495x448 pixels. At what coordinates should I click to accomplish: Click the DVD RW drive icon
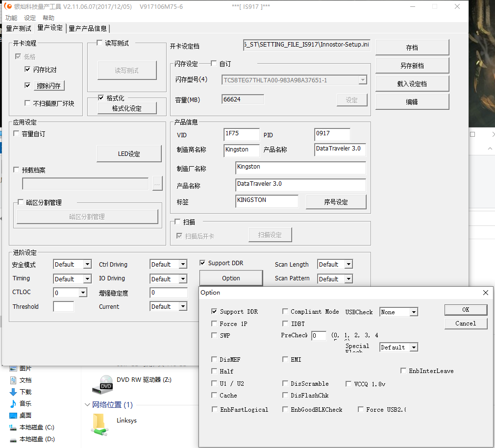(102, 385)
